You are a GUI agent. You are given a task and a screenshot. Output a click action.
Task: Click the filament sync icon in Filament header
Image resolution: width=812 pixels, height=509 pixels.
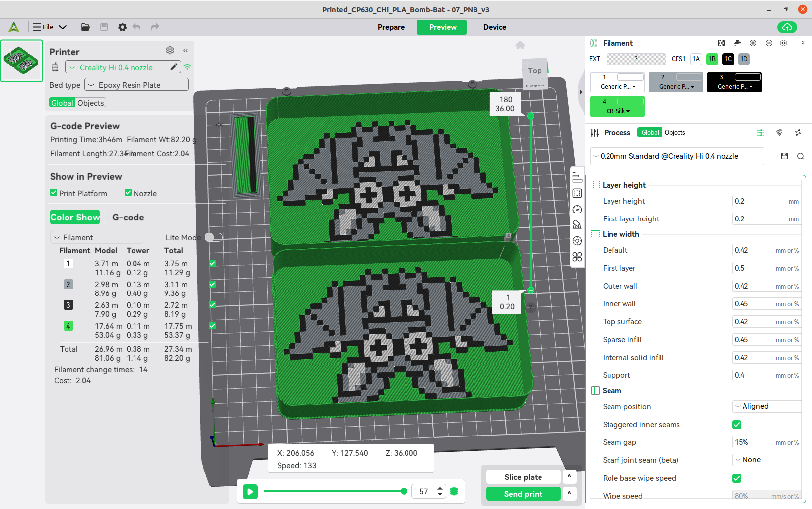(721, 43)
